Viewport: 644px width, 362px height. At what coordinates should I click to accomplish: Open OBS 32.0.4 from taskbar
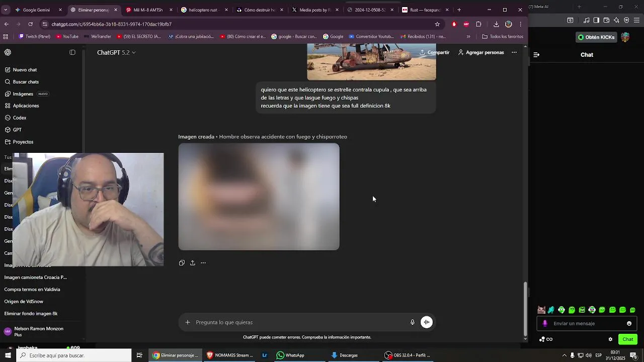coord(408,355)
